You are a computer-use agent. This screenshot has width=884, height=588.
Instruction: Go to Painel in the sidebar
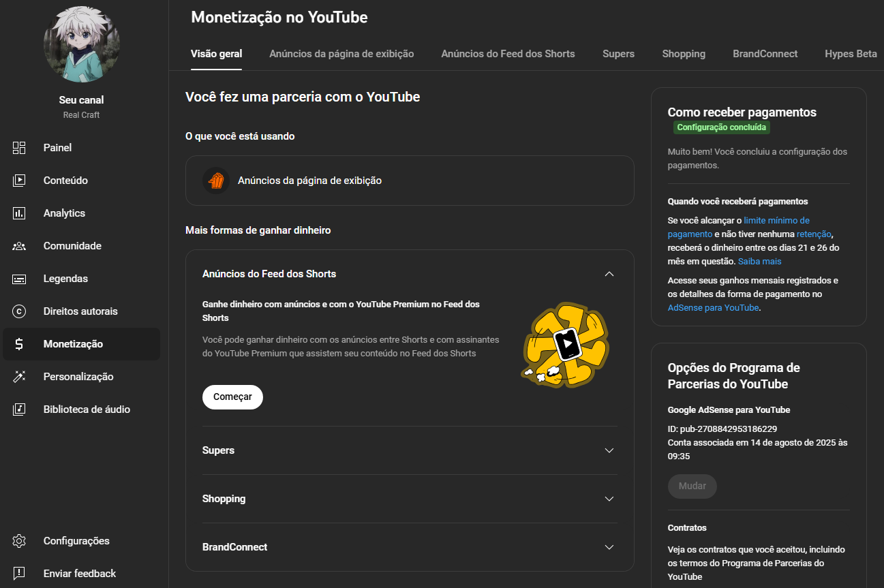(x=82, y=148)
